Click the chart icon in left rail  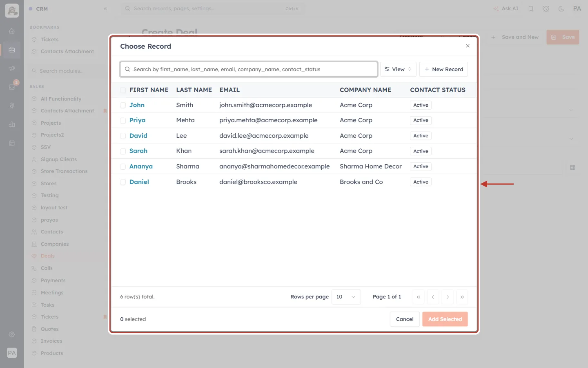point(12,124)
